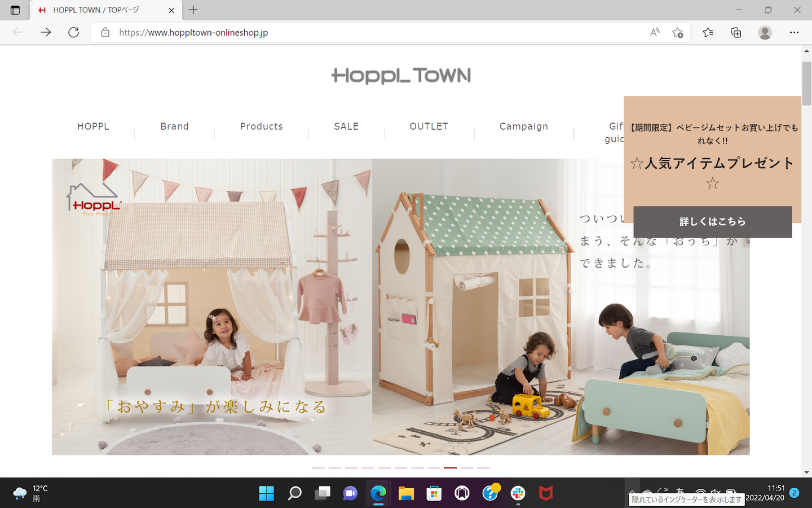Open the weather widget showing 12°C
The image size is (812, 508).
tap(31, 493)
